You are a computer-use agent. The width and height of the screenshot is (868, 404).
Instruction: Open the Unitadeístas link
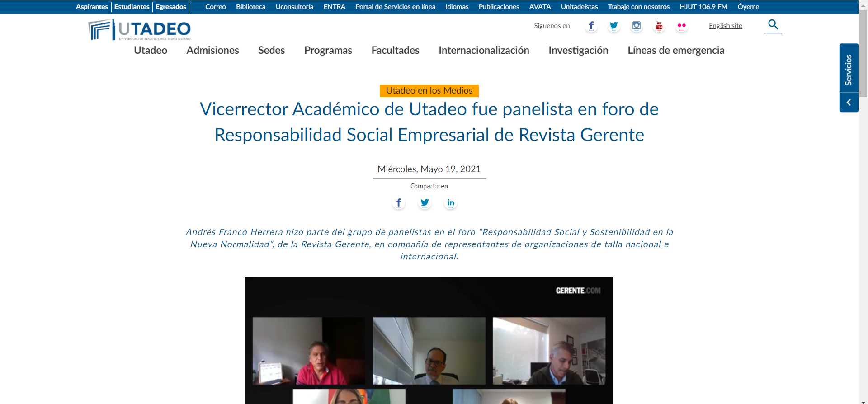coord(580,7)
